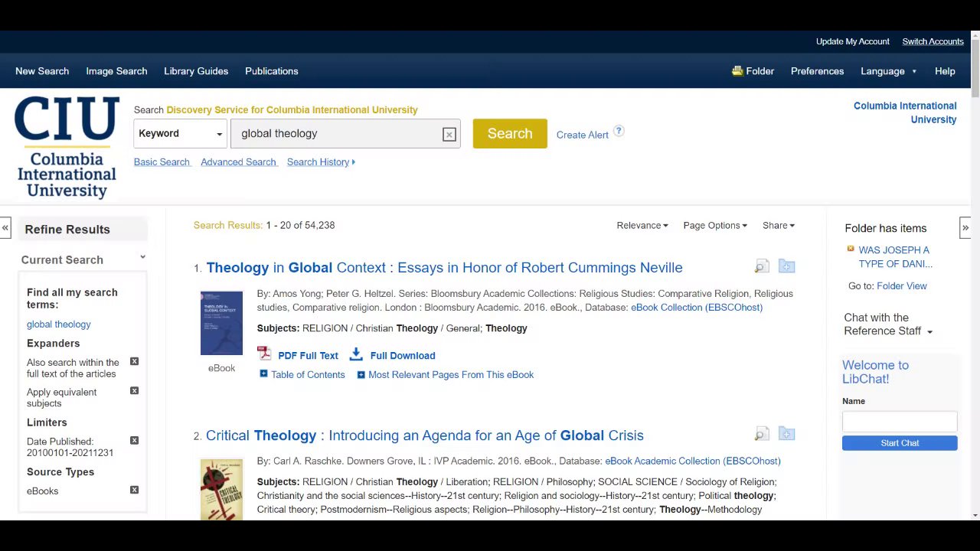Open the Theology in Global Context title

point(444,267)
